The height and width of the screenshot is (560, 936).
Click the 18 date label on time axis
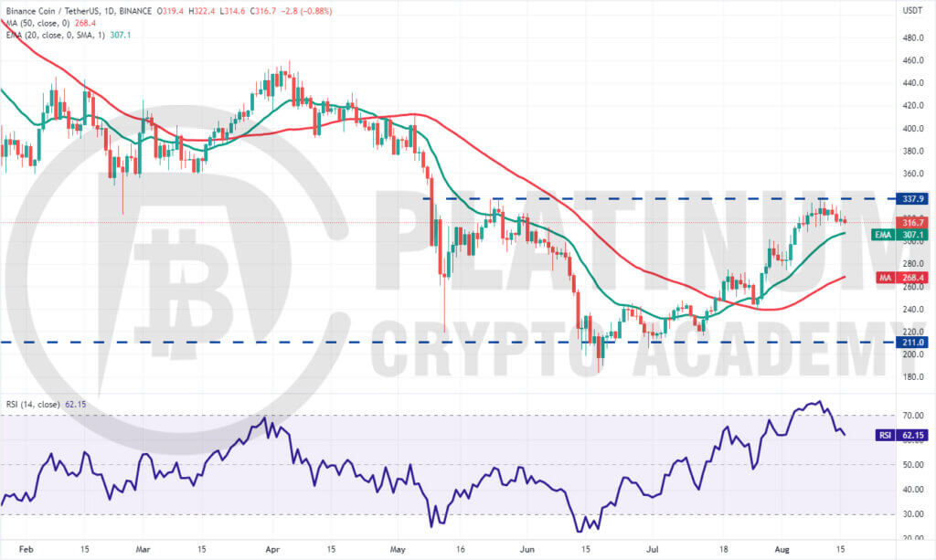[724, 549]
